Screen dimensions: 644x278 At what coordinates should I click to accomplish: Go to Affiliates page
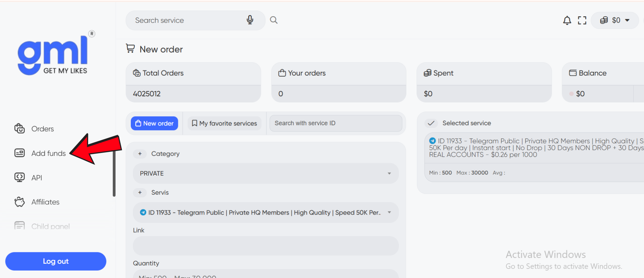click(x=45, y=202)
